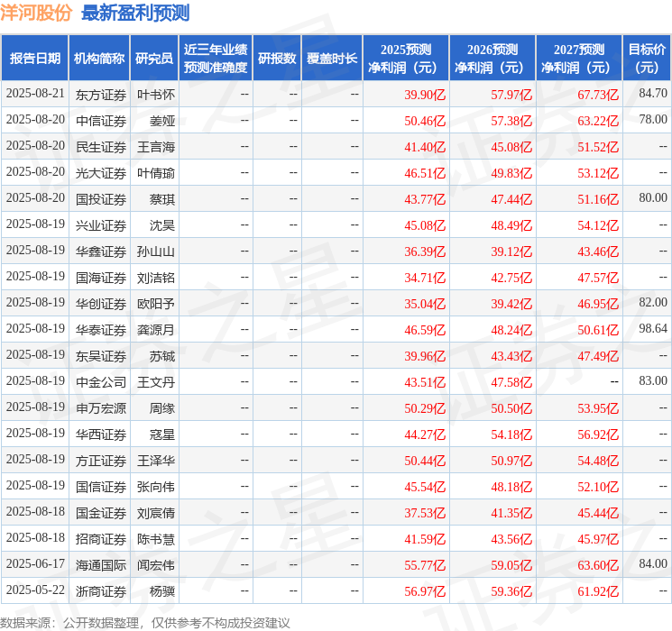Viewport: 672px width, 631px height.
Task: Click analyst name 蔡琪
Action: [162, 199]
